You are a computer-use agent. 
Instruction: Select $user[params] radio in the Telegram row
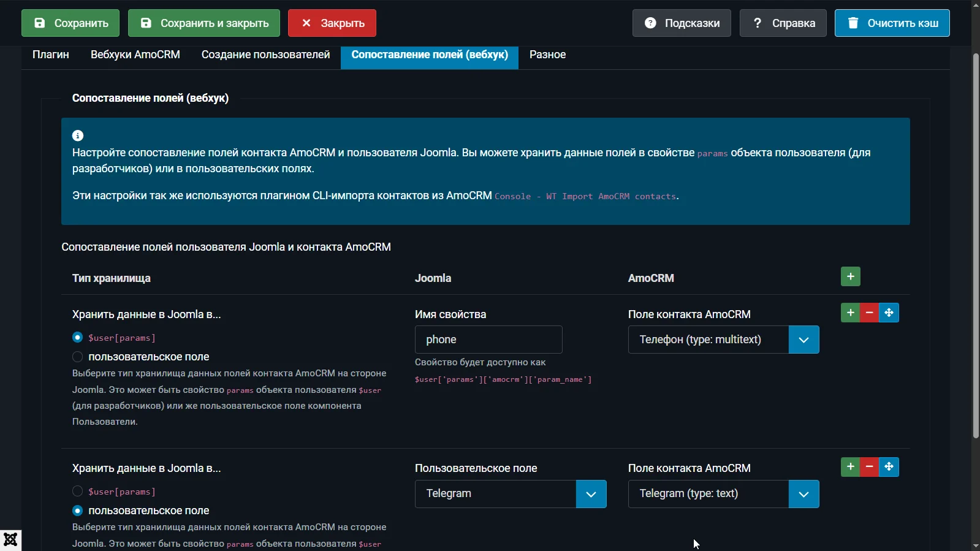coord(77,492)
